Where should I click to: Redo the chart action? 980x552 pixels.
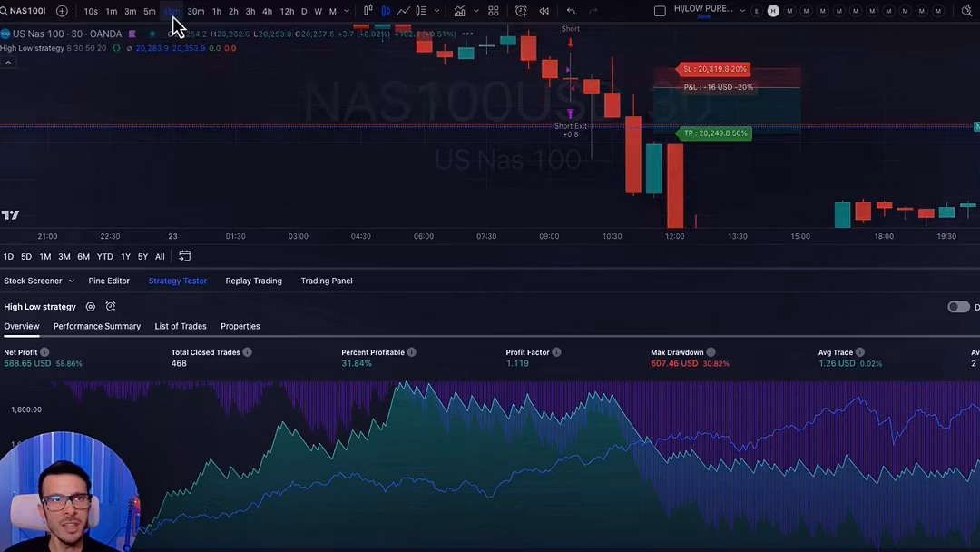(x=593, y=11)
